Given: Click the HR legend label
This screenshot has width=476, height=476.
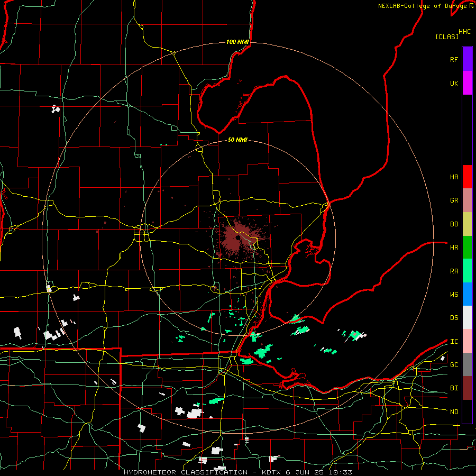Looking at the screenshot, I should (x=454, y=248).
